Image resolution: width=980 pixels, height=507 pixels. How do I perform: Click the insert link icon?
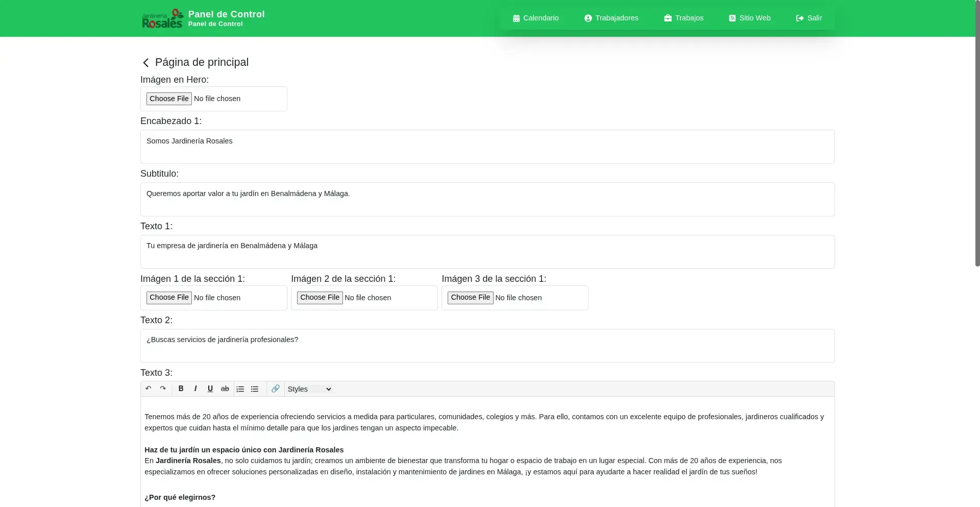(276, 389)
